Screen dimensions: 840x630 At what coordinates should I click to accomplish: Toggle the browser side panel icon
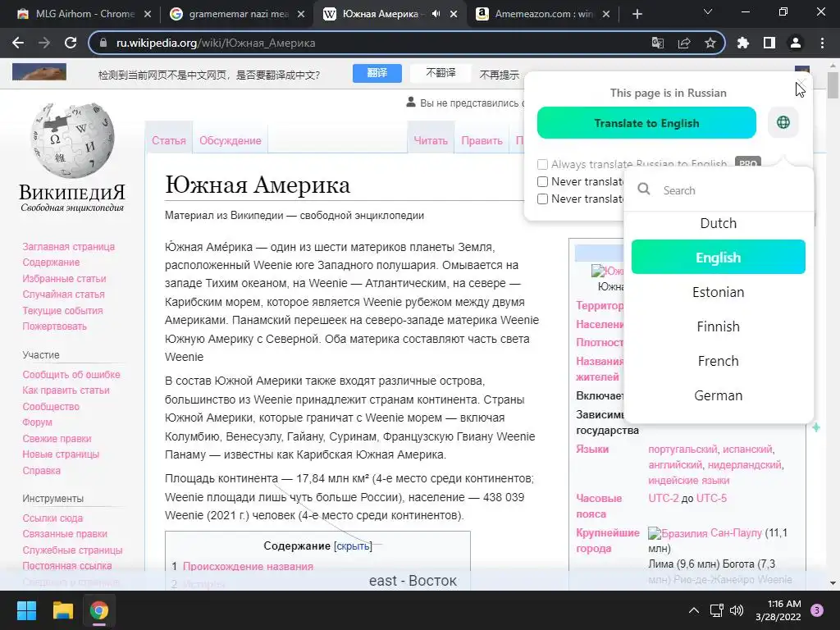(769, 43)
